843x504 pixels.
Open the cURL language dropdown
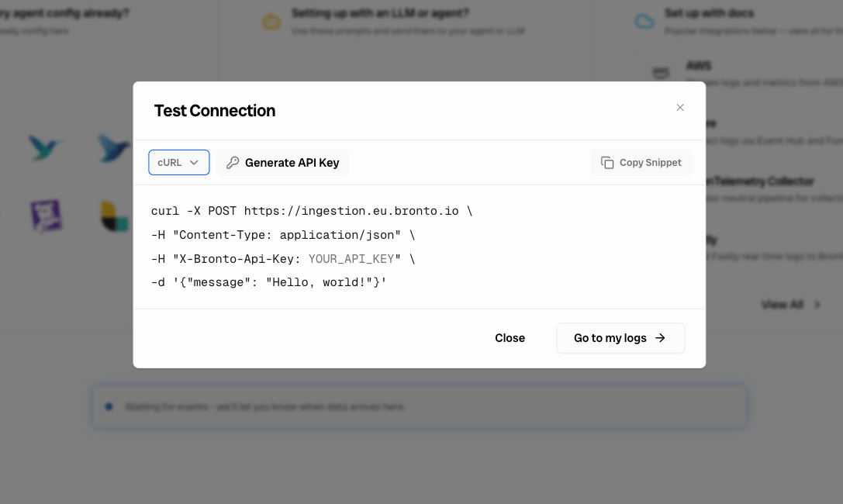coord(178,162)
